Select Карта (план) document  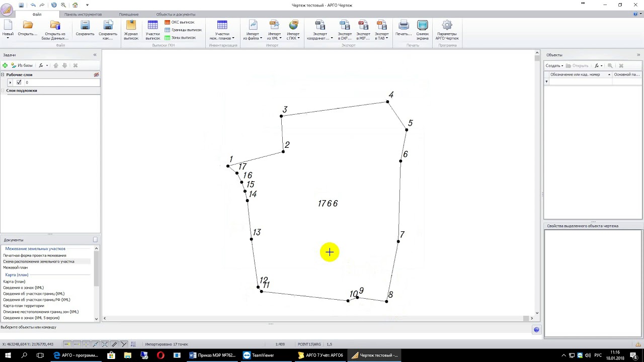click(14, 282)
